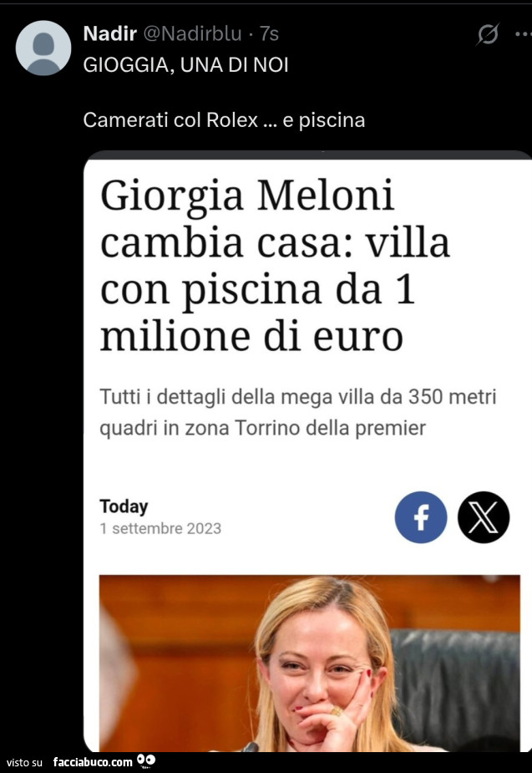Open the Giorgia Meloni cambia casa headline

[x=275, y=265]
